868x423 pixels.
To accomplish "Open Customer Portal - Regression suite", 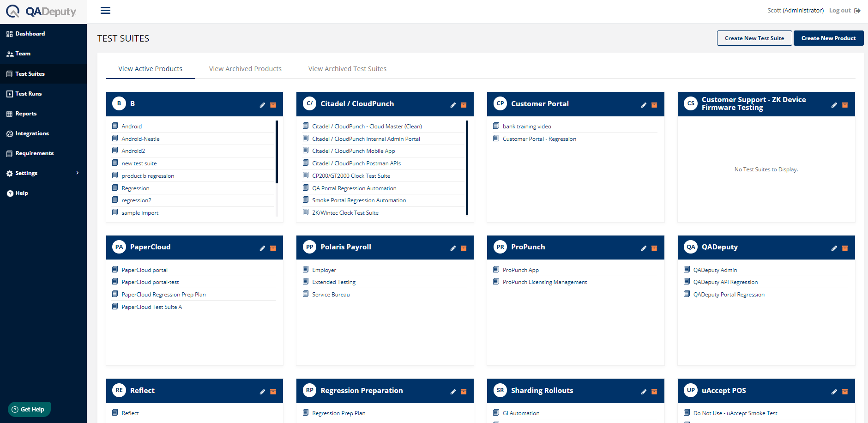I will click(x=539, y=139).
